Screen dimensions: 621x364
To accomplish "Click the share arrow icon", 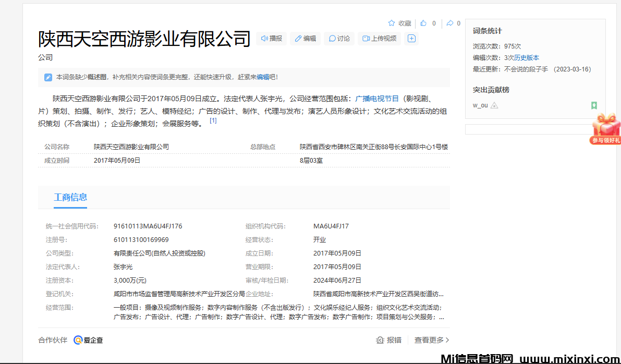I will tap(449, 23).
